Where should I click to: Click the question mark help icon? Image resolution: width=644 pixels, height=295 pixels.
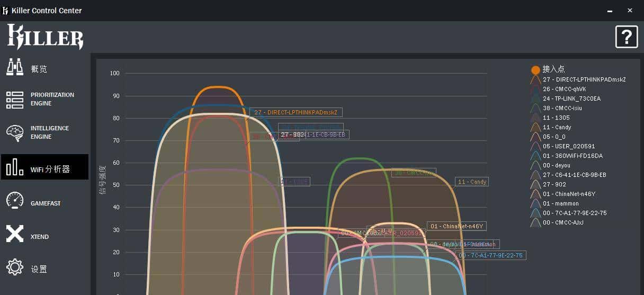click(626, 37)
